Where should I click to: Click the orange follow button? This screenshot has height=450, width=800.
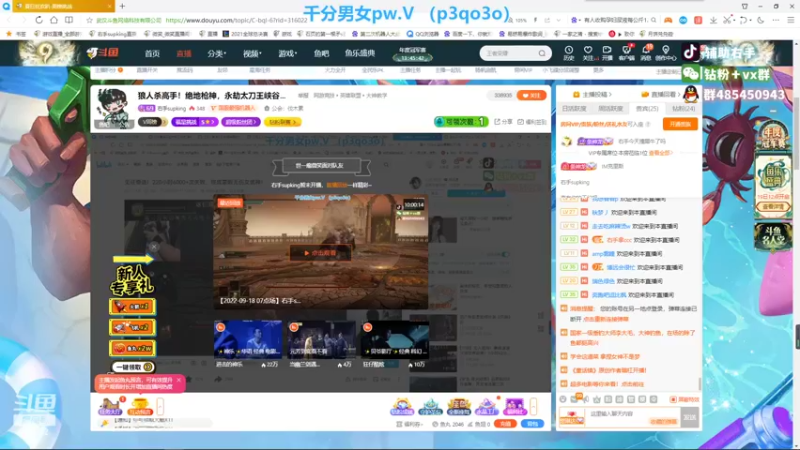click(531, 95)
